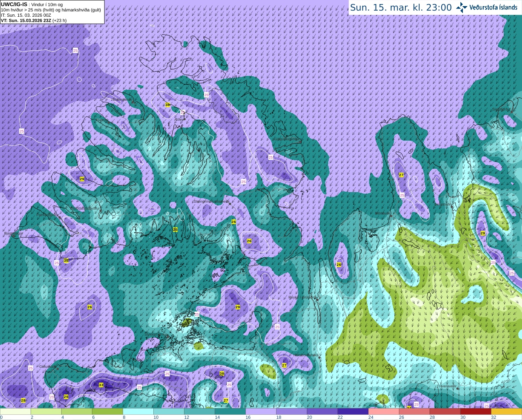Click the dark indigo legend swatch for 22–24 m/s
The image size is (522, 420).
pyautogui.click(x=353, y=411)
